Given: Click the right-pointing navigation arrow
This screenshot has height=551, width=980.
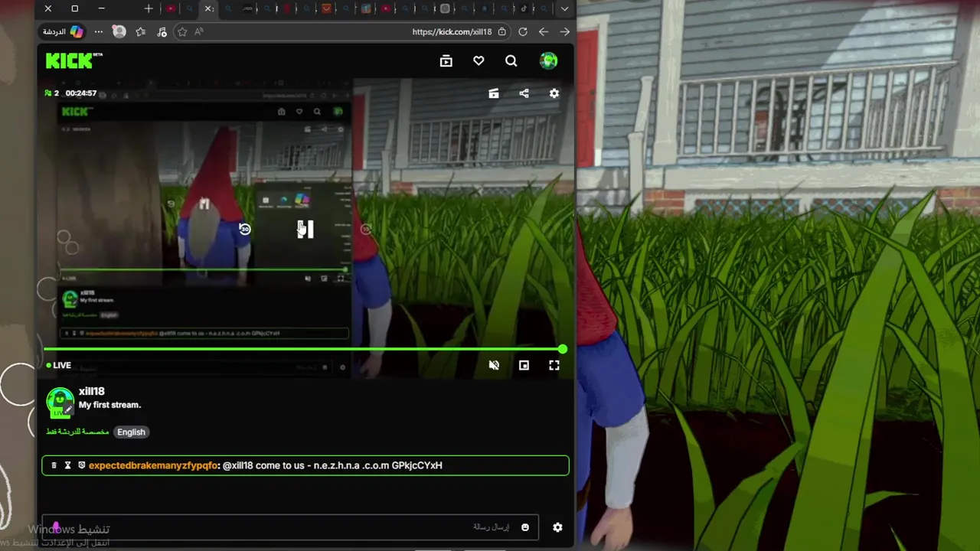Looking at the screenshot, I should 565,31.
